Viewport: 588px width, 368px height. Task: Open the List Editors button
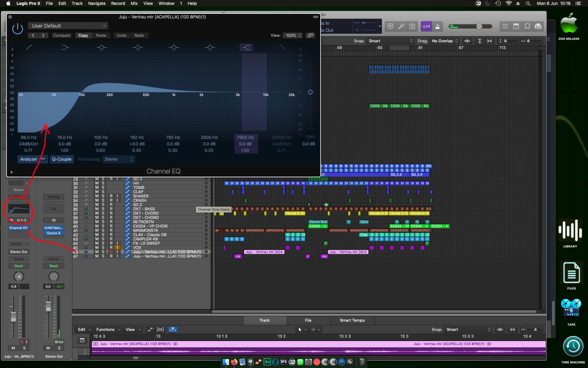click(504, 26)
